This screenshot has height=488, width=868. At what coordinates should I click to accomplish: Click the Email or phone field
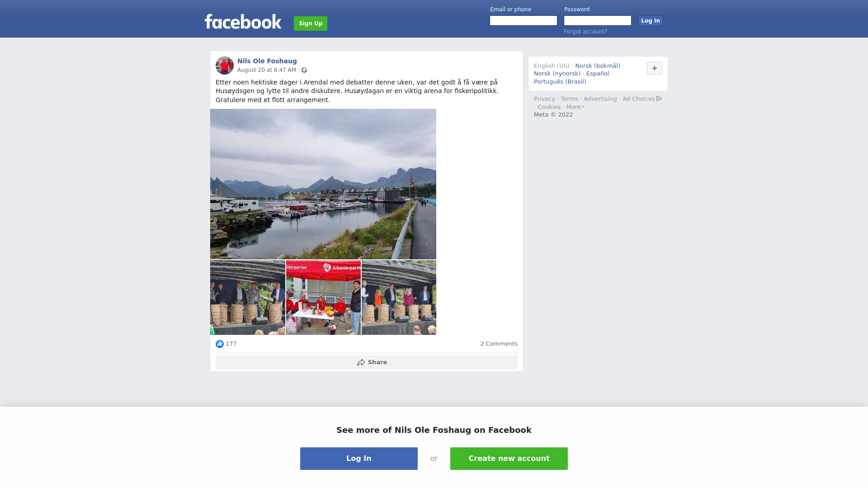click(x=524, y=21)
